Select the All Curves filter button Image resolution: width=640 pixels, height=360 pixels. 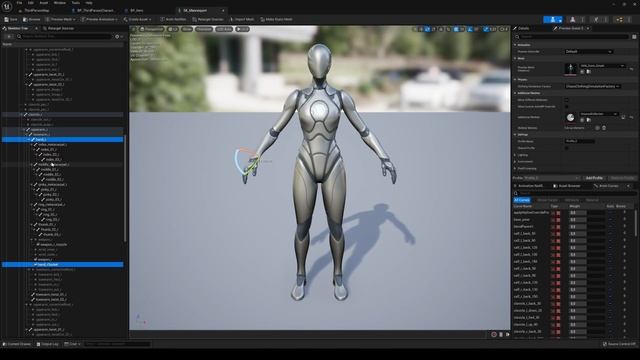click(x=522, y=200)
